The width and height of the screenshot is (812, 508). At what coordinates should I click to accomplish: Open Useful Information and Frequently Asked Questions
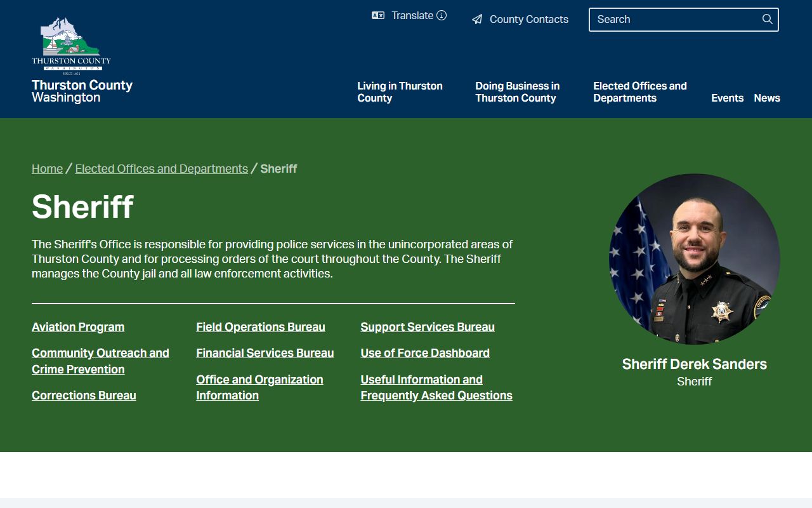[436, 387]
